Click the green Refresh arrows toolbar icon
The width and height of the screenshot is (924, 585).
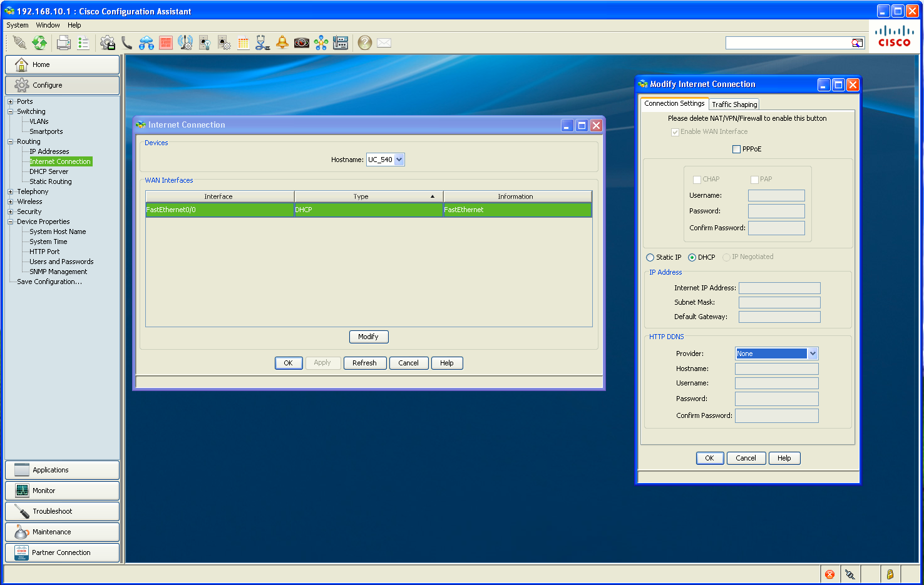click(x=39, y=43)
